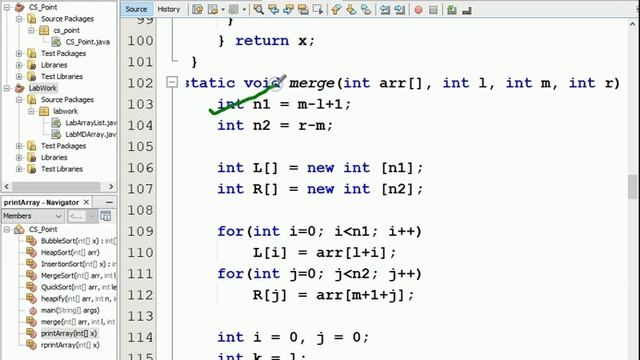640x360 pixels.
Task: Minimize the Navigator panel
Action: pyautogui.click(x=109, y=202)
